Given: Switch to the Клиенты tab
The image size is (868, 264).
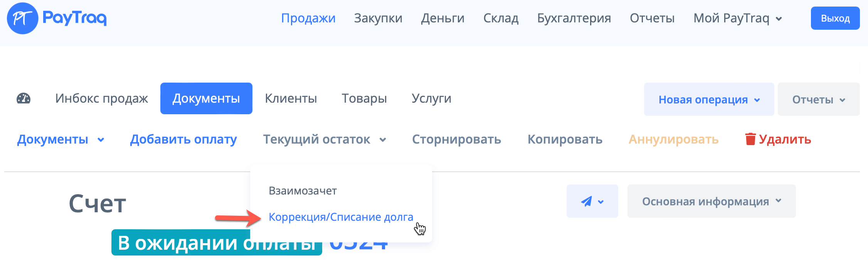Looking at the screenshot, I should coord(291,98).
